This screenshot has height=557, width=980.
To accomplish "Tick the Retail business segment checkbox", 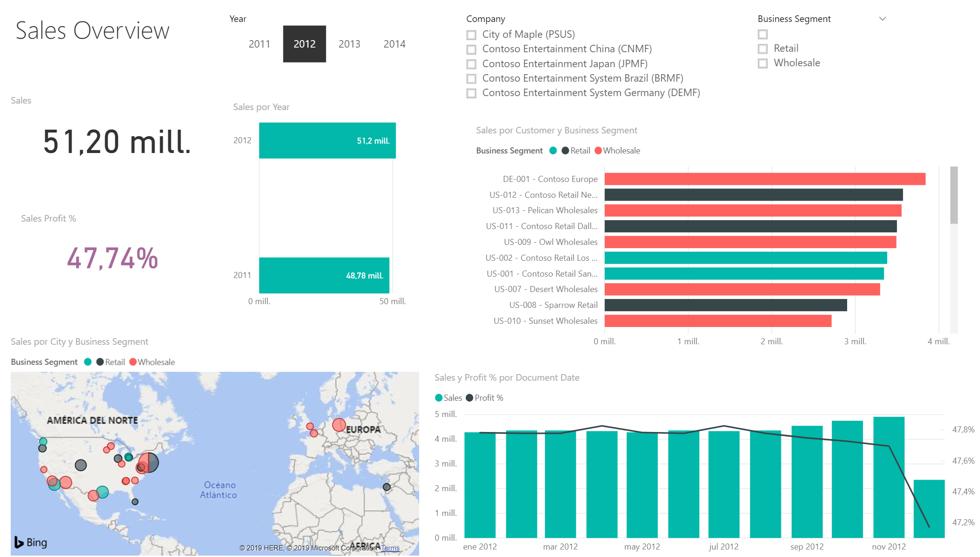I will (763, 49).
